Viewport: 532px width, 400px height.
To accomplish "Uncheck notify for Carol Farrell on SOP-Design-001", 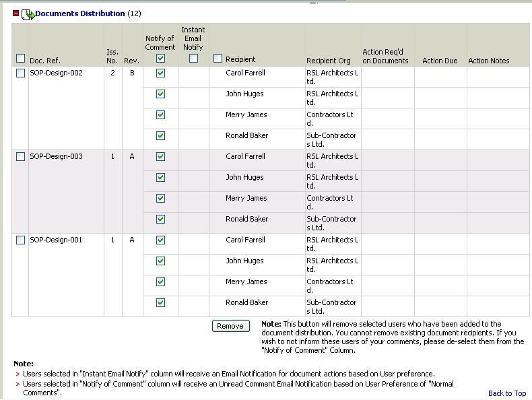I will click(x=161, y=240).
